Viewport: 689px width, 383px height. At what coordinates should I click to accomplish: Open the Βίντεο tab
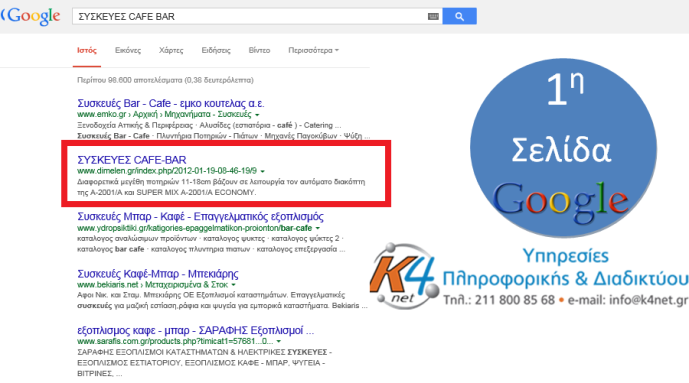(259, 51)
